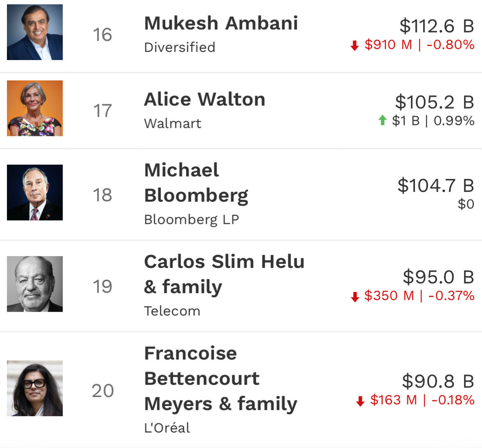Click red down arrow next to $163 M
The height and width of the screenshot is (448, 482).
coord(360,401)
